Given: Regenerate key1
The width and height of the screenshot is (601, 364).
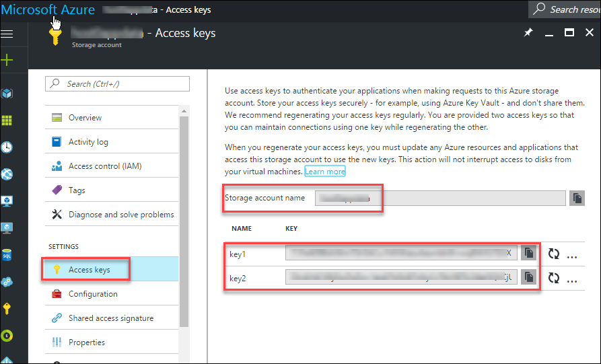Looking at the screenshot, I should [x=553, y=254].
